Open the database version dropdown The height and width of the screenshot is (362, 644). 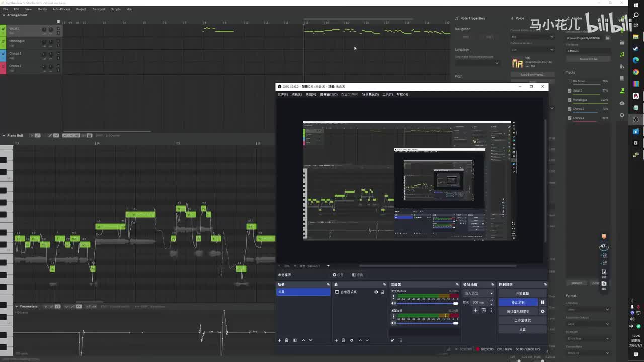[x=532, y=50]
